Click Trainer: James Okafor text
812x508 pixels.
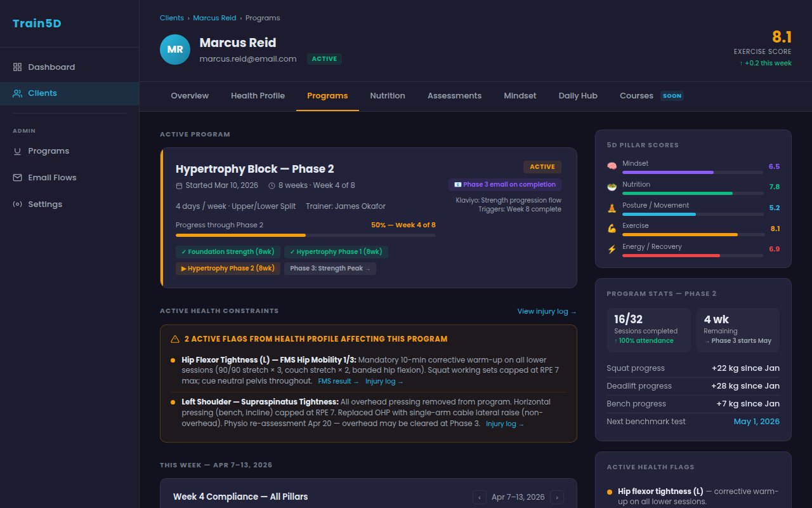[x=346, y=206]
